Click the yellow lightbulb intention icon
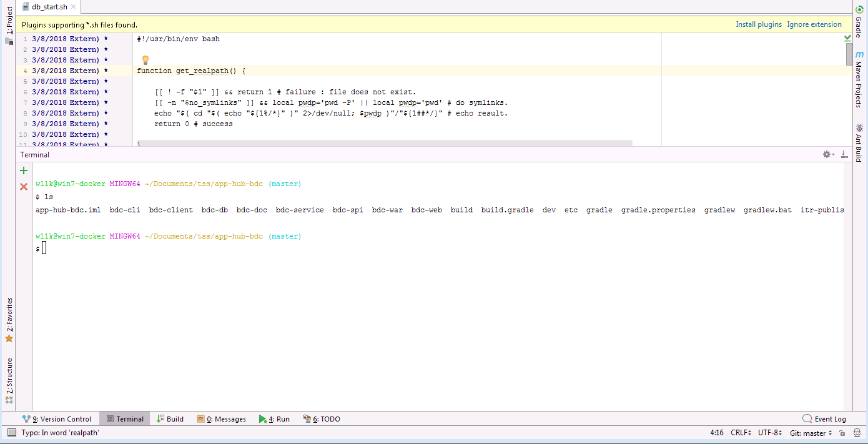 tap(145, 60)
